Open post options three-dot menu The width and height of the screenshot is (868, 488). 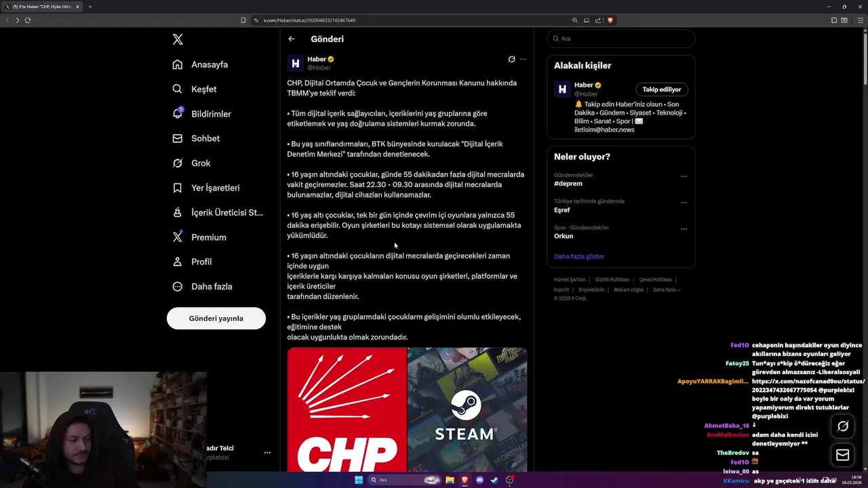523,60
